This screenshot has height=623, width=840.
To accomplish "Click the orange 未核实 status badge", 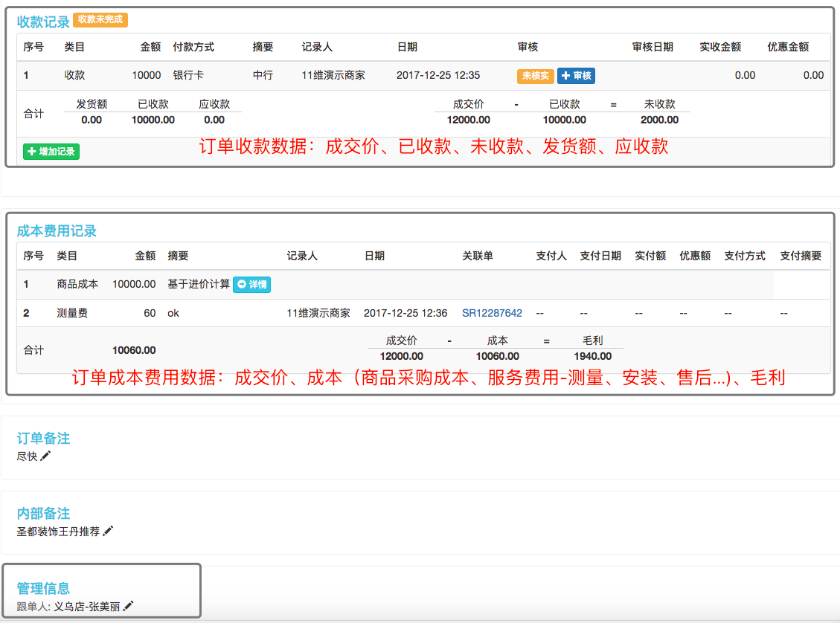I will click(535, 76).
